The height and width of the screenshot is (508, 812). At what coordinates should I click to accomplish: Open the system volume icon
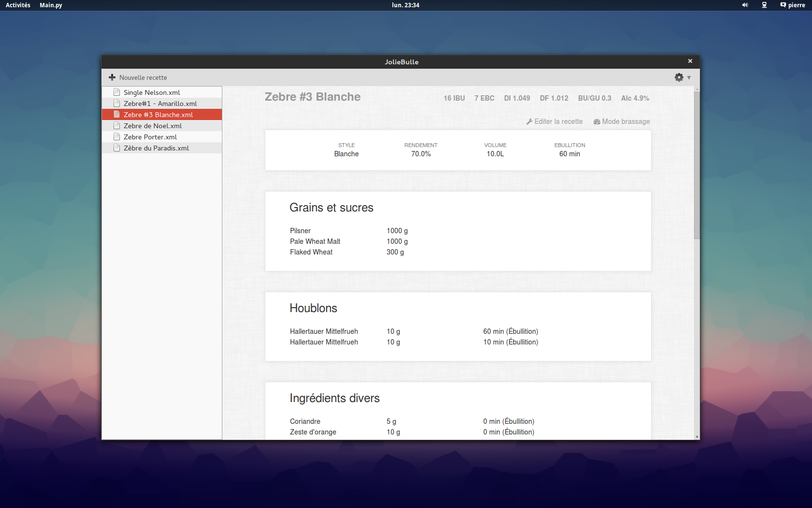pyautogui.click(x=745, y=5)
